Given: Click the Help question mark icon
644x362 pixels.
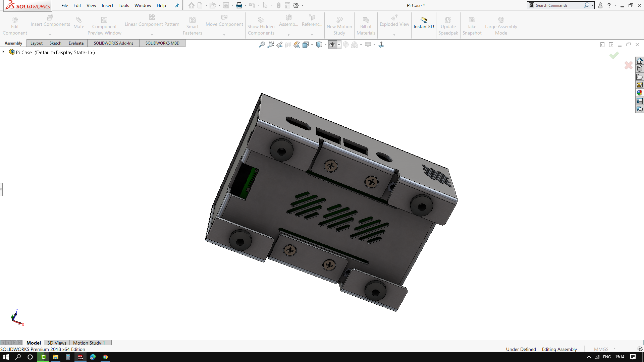Looking at the screenshot, I should click(x=609, y=5).
